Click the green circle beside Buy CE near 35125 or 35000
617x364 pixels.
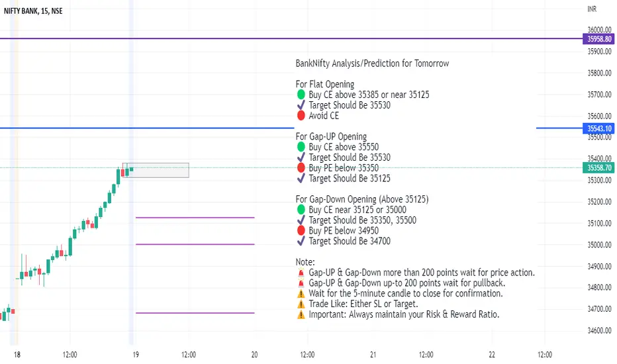(x=301, y=210)
